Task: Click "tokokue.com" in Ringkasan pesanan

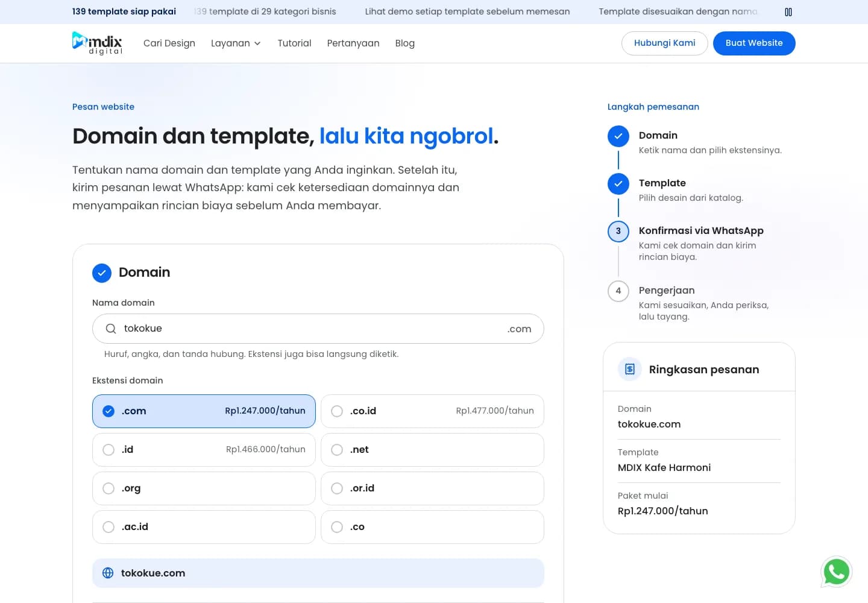Action: pyautogui.click(x=649, y=424)
